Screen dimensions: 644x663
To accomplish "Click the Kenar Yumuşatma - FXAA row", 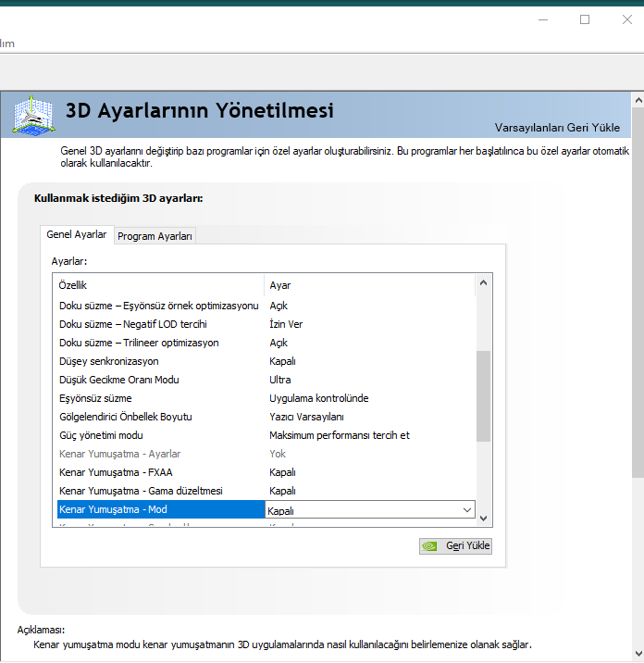I will pyautogui.click(x=115, y=472).
